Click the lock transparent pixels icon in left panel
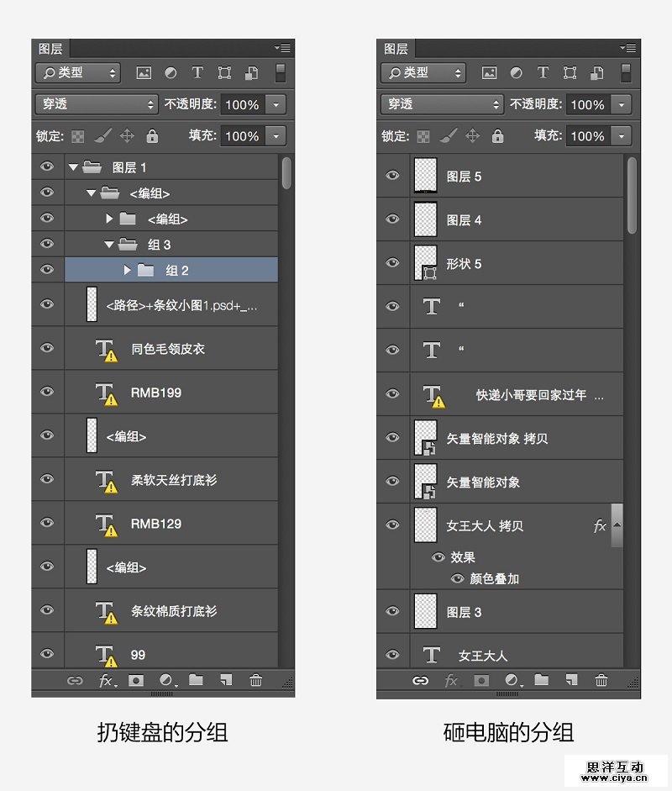This screenshot has height=791, width=672. tap(77, 136)
